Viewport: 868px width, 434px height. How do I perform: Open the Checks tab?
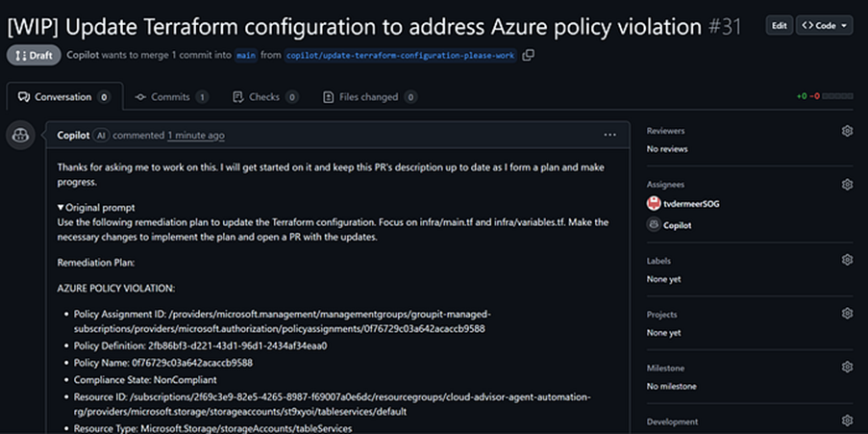click(x=264, y=97)
